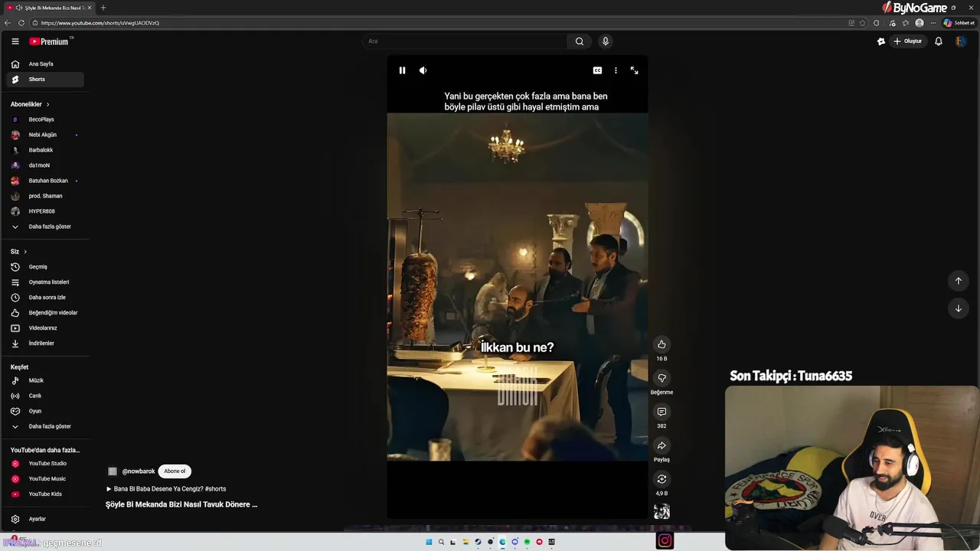Mute the Shorts video volume

coord(423,70)
